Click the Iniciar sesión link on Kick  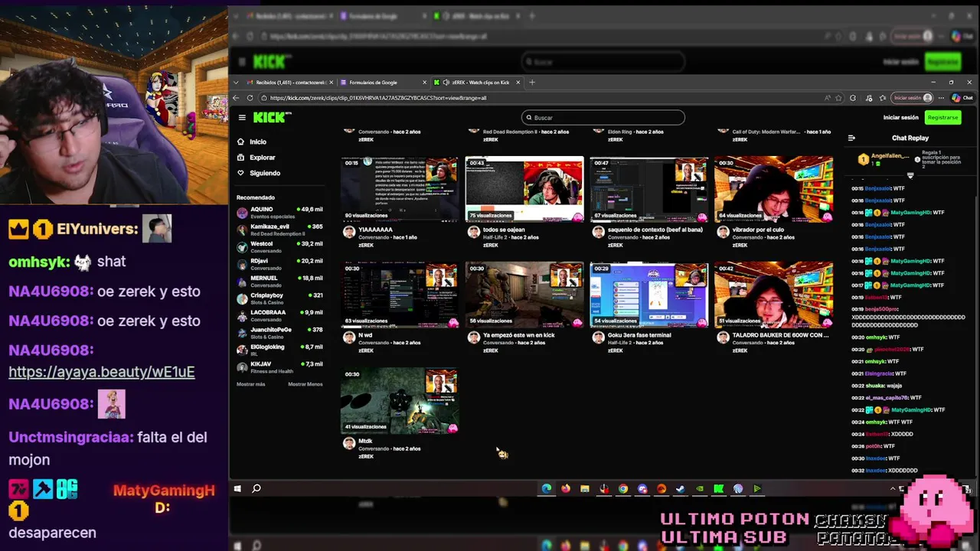[x=900, y=118]
